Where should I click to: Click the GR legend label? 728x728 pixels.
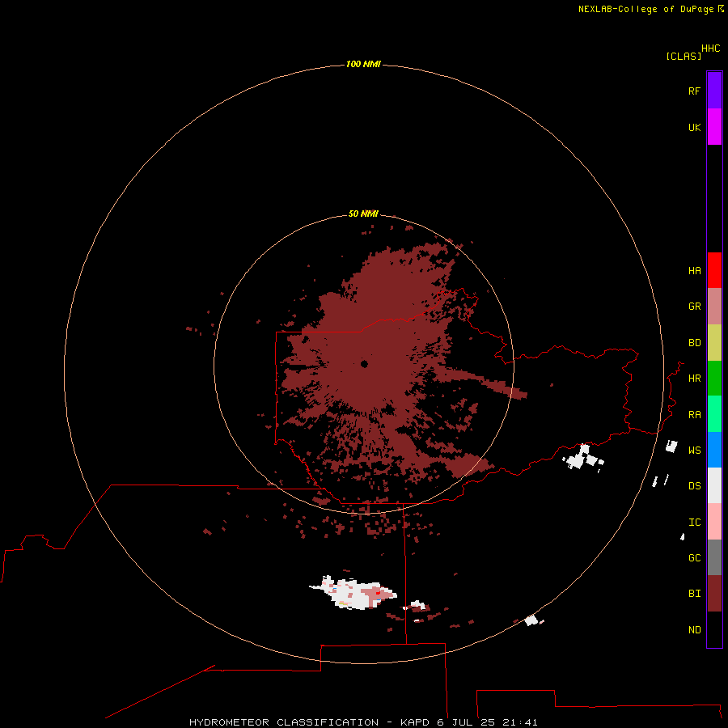(694, 307)
